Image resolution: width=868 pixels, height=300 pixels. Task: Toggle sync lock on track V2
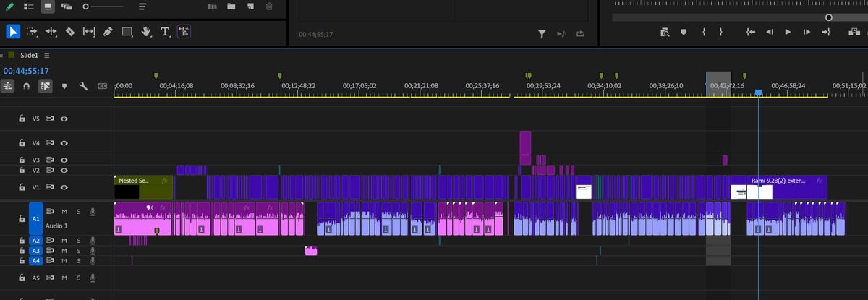click(x=51, y=170)
